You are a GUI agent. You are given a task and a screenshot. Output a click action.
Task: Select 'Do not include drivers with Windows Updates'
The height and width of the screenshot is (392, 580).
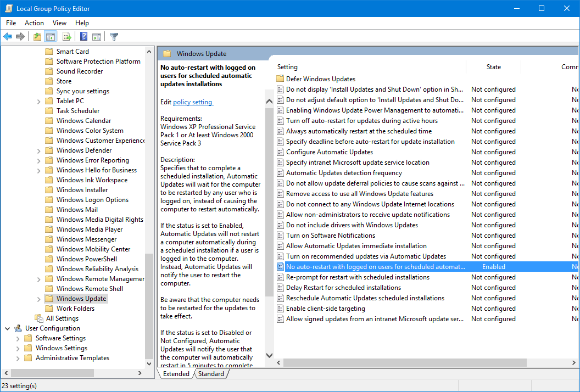tap(352, 225)
